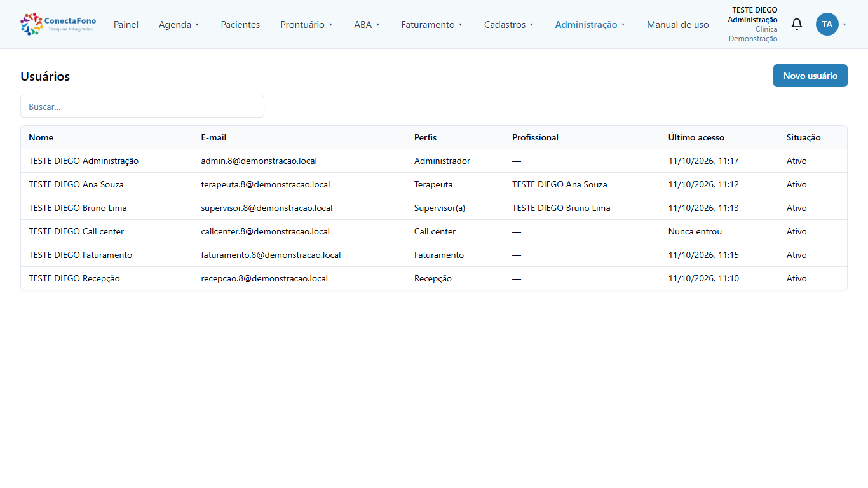
Task: Select user TESTE DIEGO Recepção
Action: click(x=74, y=278)
